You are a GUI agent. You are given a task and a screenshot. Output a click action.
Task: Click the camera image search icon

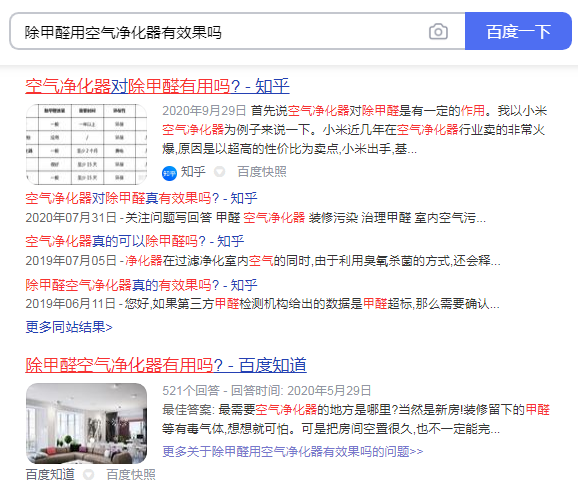pos(438,32)
